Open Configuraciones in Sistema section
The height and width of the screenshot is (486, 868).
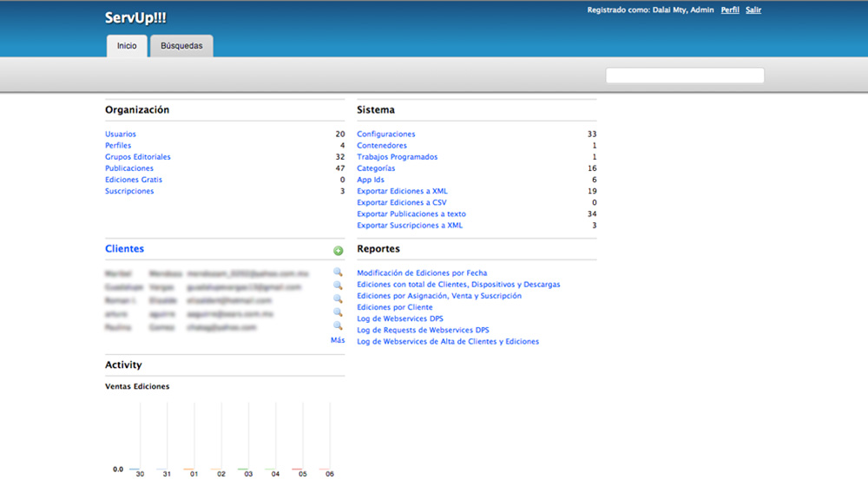[386, 135]
